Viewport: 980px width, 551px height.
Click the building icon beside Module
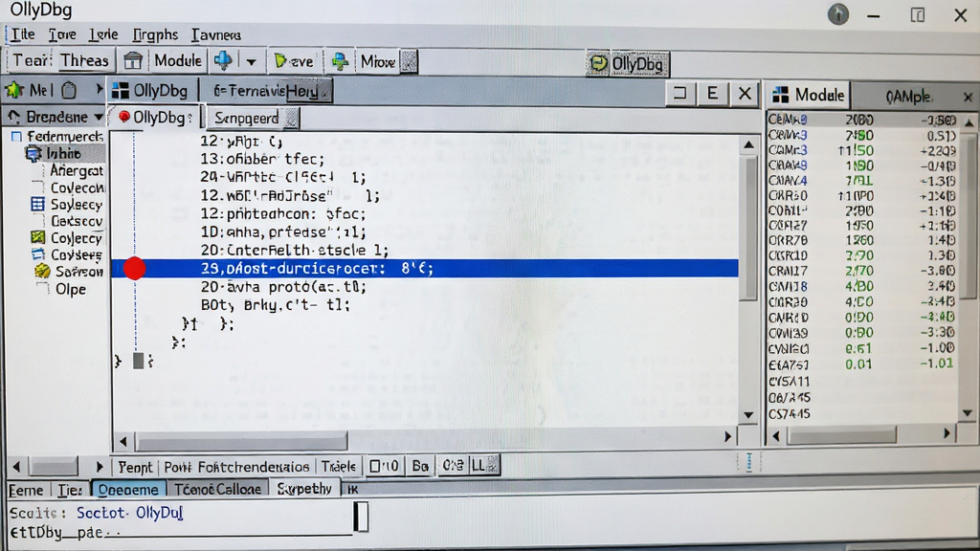pos(132,61)
